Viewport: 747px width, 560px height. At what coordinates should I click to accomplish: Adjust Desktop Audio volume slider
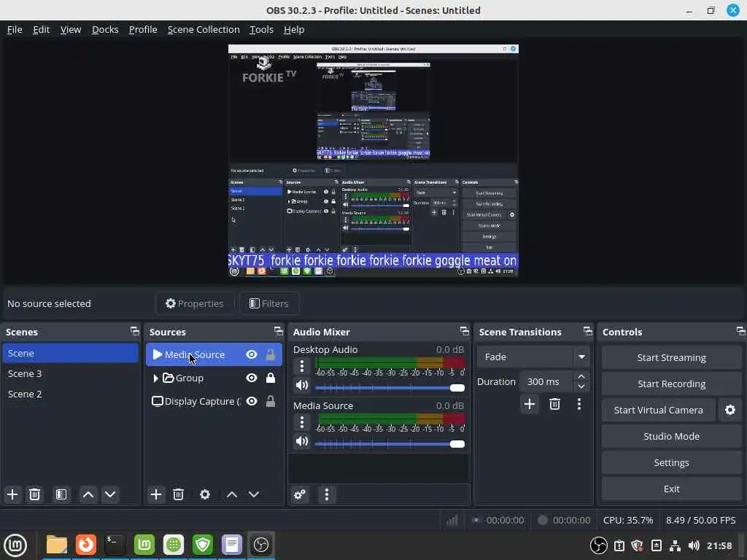(390, 388)
